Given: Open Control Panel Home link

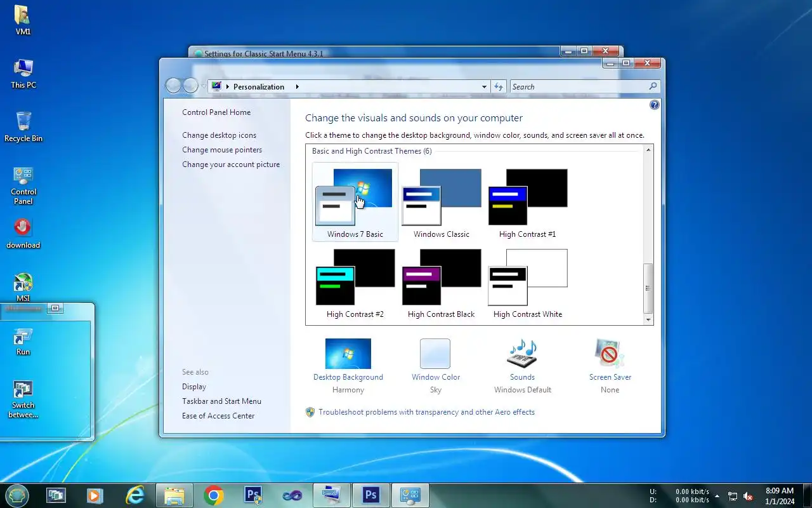Looking at the screenshot, I should pyautogui.click(x=216, y=112).
